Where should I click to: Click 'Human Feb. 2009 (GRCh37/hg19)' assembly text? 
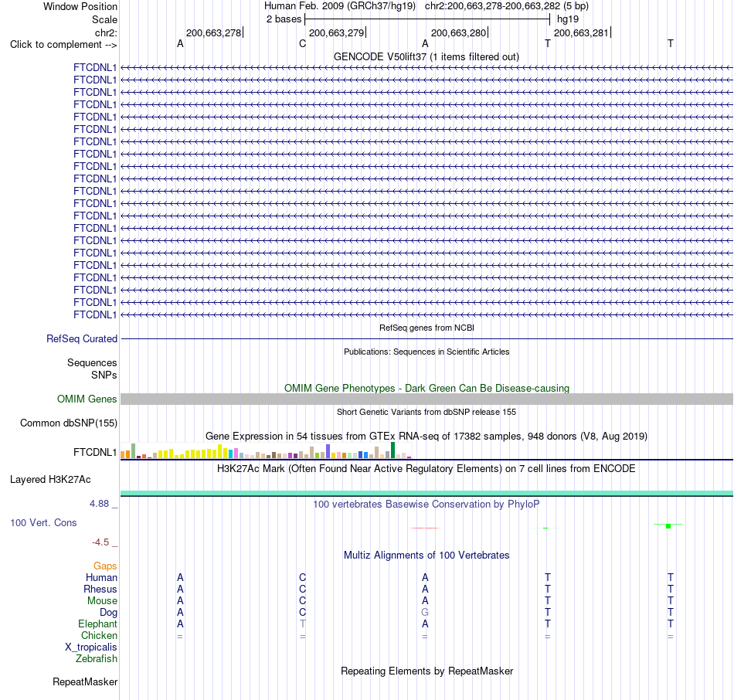340,6
